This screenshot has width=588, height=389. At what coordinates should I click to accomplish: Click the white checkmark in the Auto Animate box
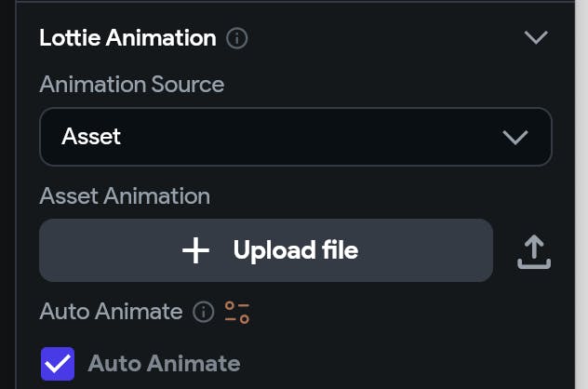pos(58,364)
